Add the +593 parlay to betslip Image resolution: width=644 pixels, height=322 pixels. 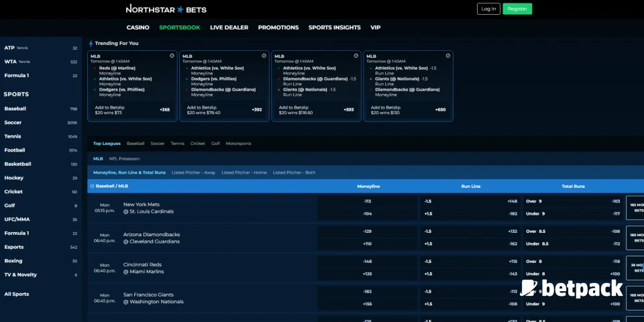316,109
